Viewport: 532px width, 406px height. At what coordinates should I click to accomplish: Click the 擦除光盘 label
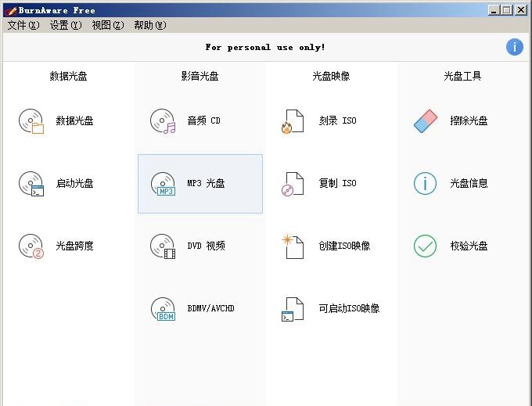click(x=469, y=120)
